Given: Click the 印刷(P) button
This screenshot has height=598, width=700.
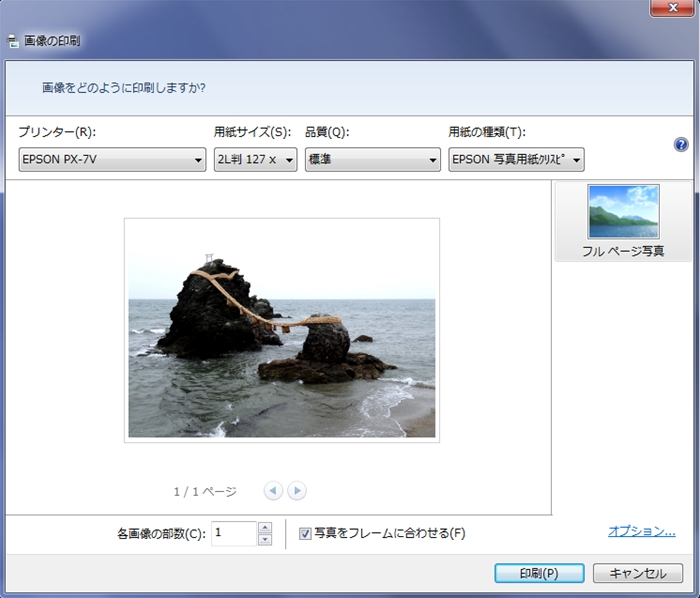Looking at the screenshot, I should point(539,573).
